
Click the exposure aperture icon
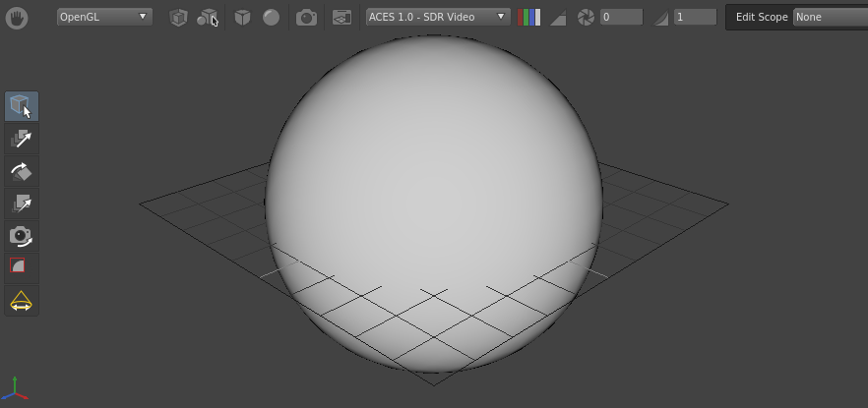point(586,18)
